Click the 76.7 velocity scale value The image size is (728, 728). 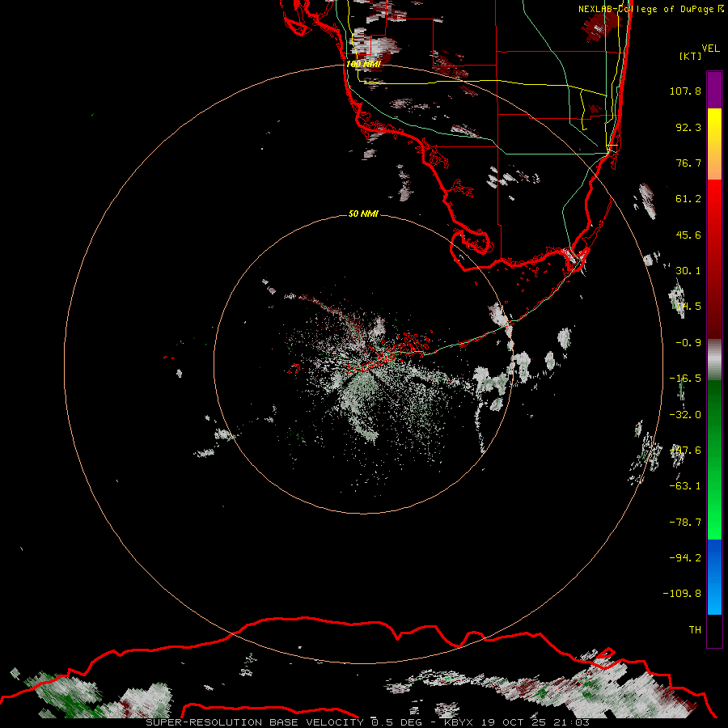point(688,163)
